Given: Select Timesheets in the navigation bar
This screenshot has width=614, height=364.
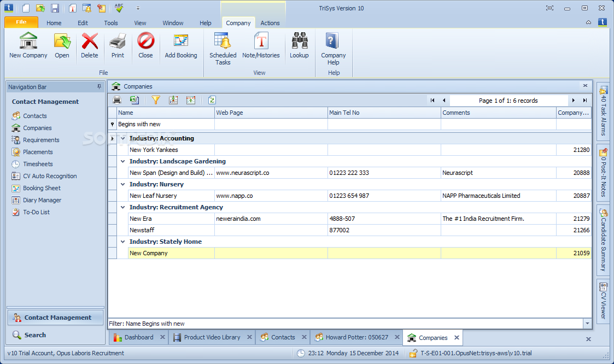Looking at the screenshot, I should pos(38,164).
